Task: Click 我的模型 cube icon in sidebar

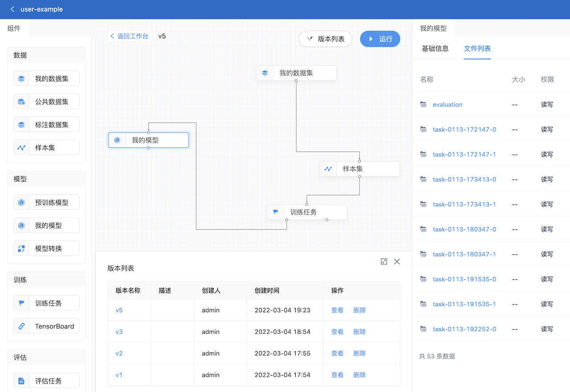Action: click(21, 226)
